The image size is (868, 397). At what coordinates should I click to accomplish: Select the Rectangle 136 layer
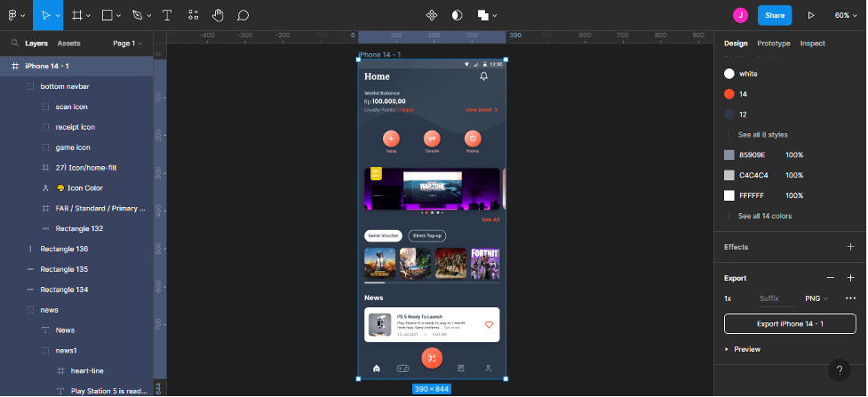click(x=76, y=250)
